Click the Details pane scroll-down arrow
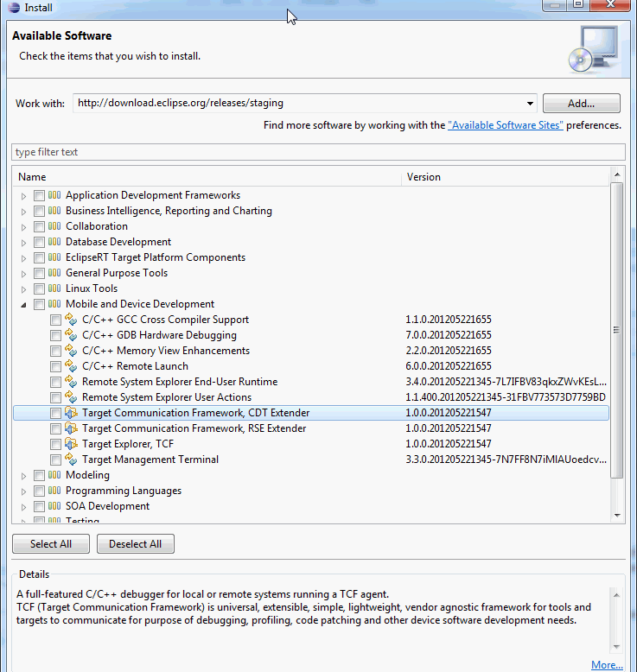 tap(616, 647)
